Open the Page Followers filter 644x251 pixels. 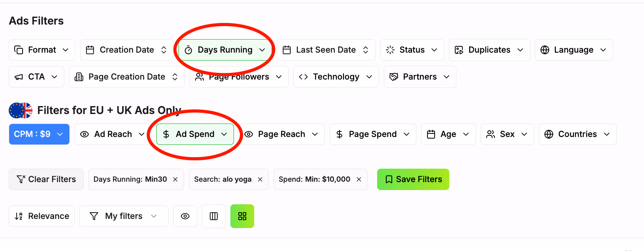point(238,76)
